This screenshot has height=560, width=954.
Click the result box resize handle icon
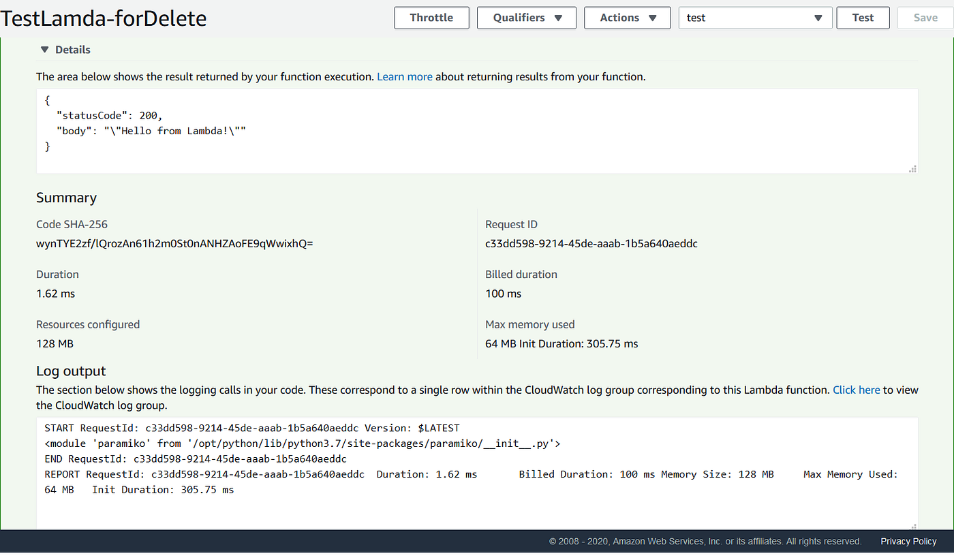pyautogui.click(x=912, y=168)
